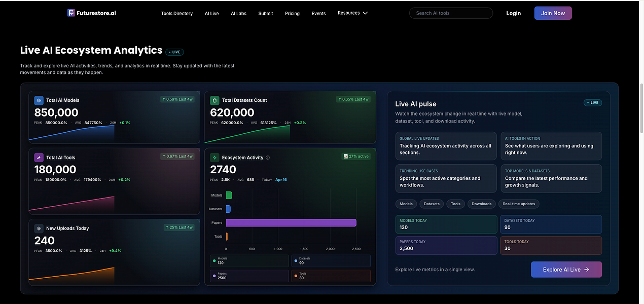Click the 0.65% Last 4w badge
This screenshot has height=304, width=644.
point(353,99)
